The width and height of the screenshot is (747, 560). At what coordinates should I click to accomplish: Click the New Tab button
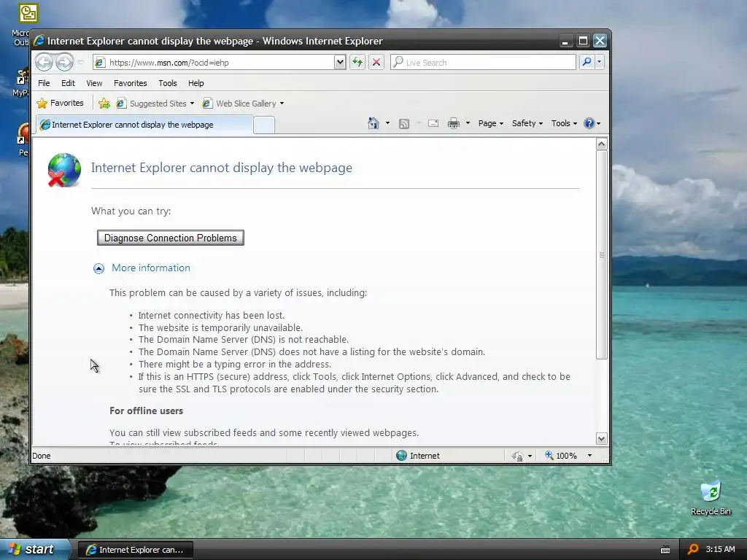tap(264, 125)
